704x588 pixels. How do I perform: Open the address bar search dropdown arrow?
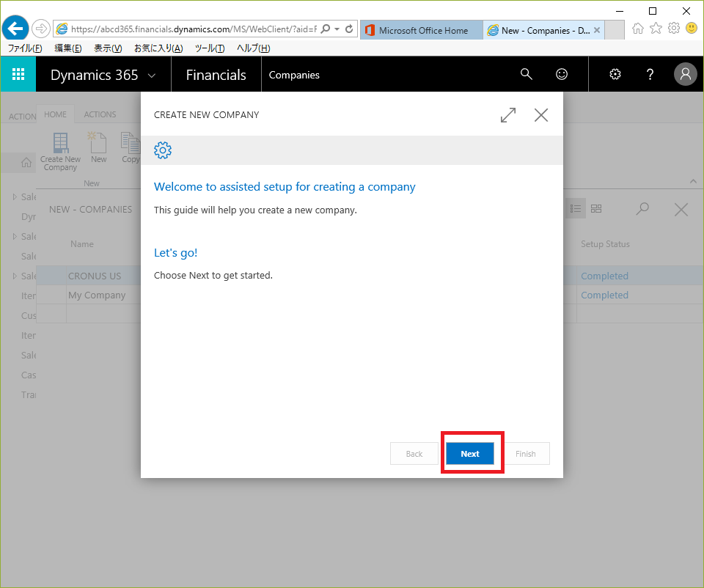click(337, 29)
